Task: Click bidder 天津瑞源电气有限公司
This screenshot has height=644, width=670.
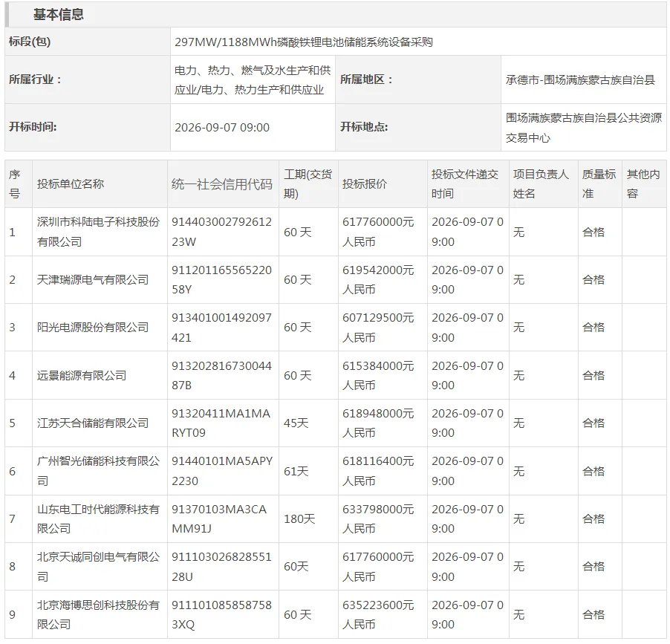Action: pyautogui.click(x=93, y=280)
